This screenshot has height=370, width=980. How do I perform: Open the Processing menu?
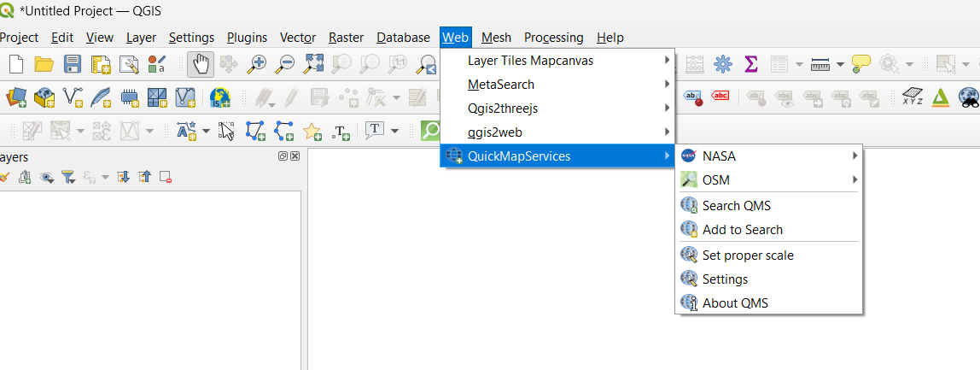(x=554, y=38)
